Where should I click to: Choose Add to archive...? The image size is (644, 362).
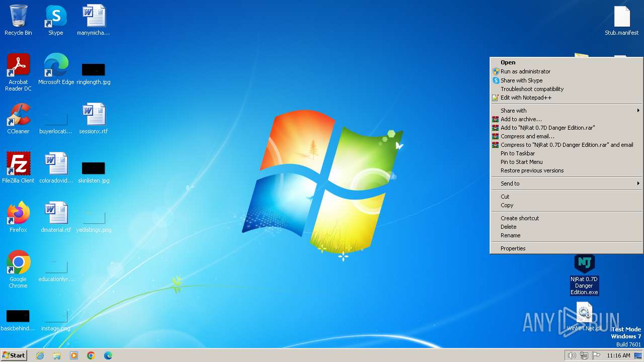pyautogui.click(x=567, y=119)
